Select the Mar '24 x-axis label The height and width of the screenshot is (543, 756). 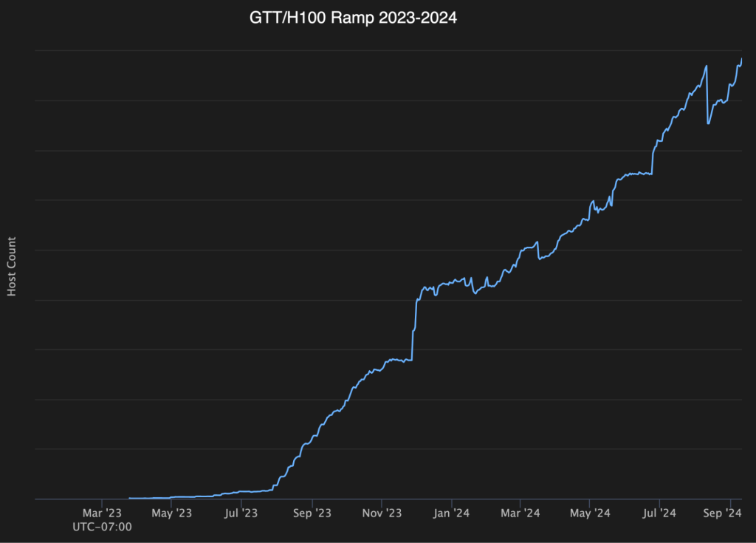click(x=520, y=513)
